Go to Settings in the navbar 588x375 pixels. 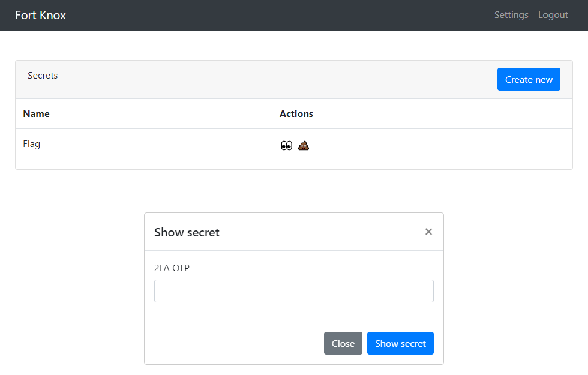[511, 15]
